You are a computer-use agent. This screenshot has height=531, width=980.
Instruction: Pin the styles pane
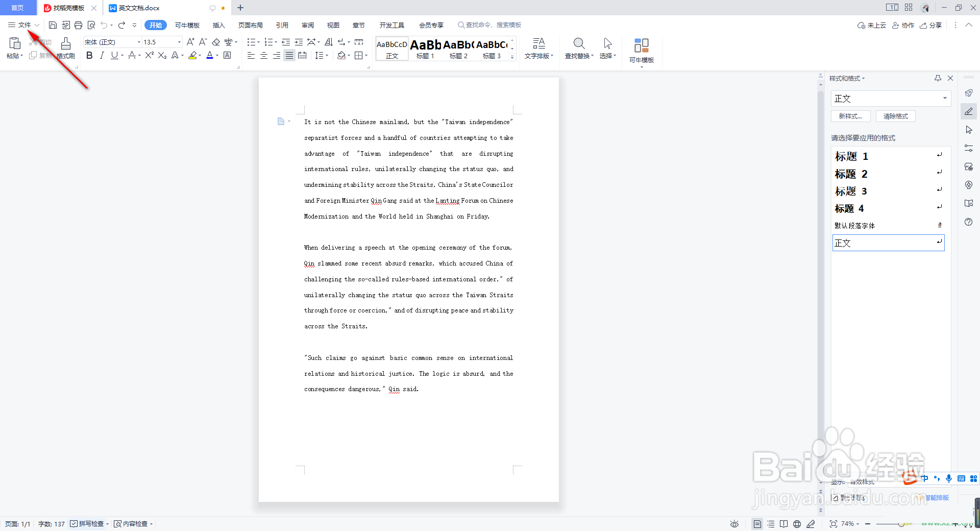938,78
